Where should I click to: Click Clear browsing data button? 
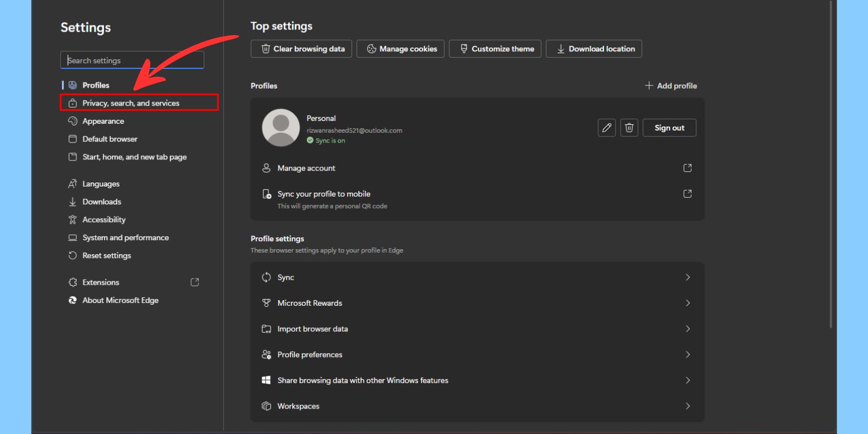(302, 49)
